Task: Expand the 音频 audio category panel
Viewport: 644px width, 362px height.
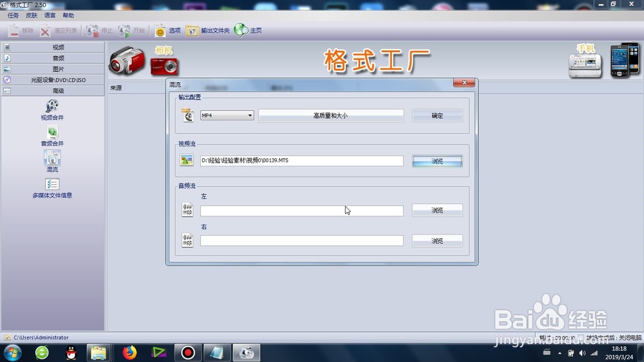Action: [x=53, y=58]
